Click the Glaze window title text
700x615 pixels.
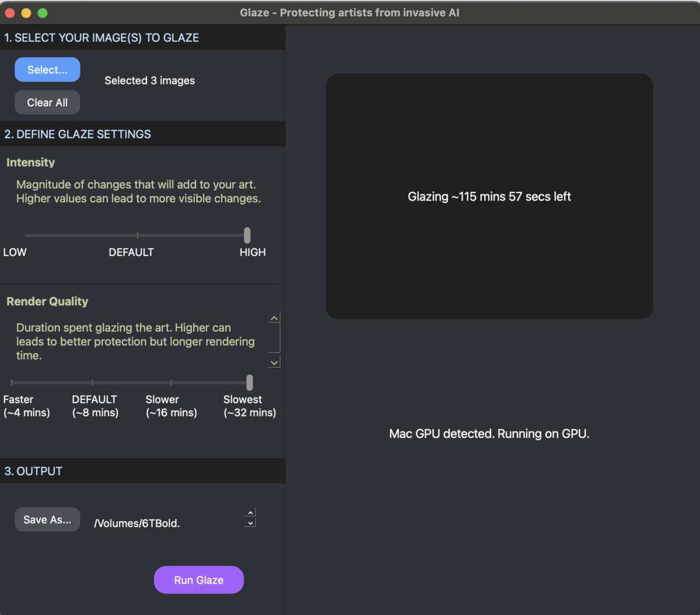pos(350,12)
